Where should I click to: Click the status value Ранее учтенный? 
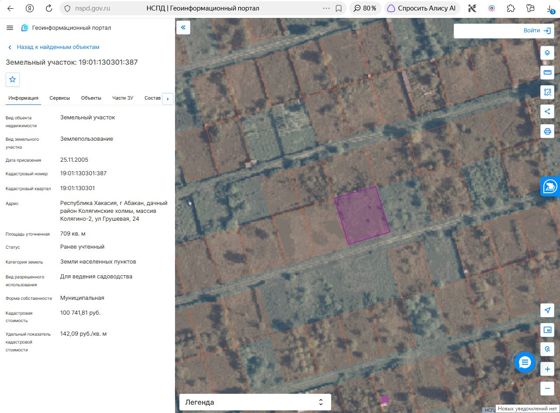click(x=82, y=247)
